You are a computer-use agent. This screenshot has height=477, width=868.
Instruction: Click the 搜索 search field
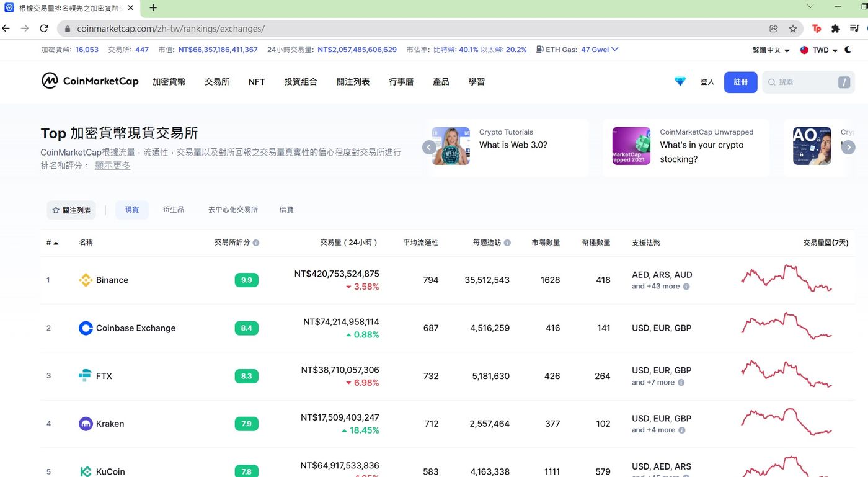(x=808, y=82)
